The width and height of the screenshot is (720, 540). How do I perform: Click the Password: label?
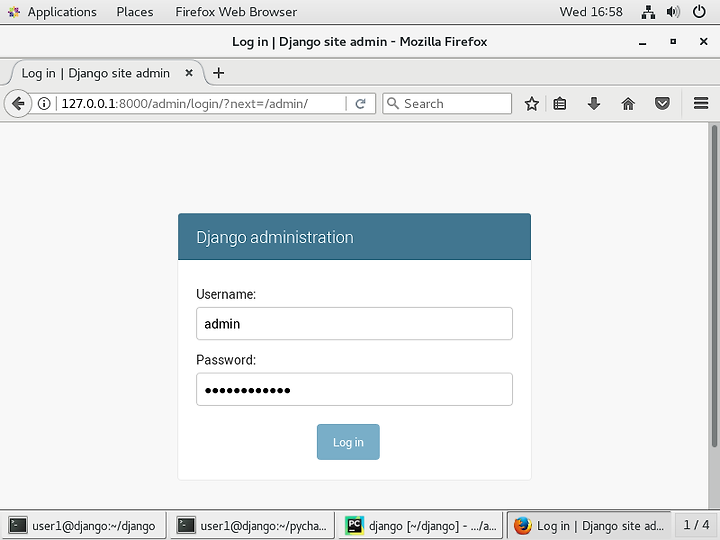(226, 360)
